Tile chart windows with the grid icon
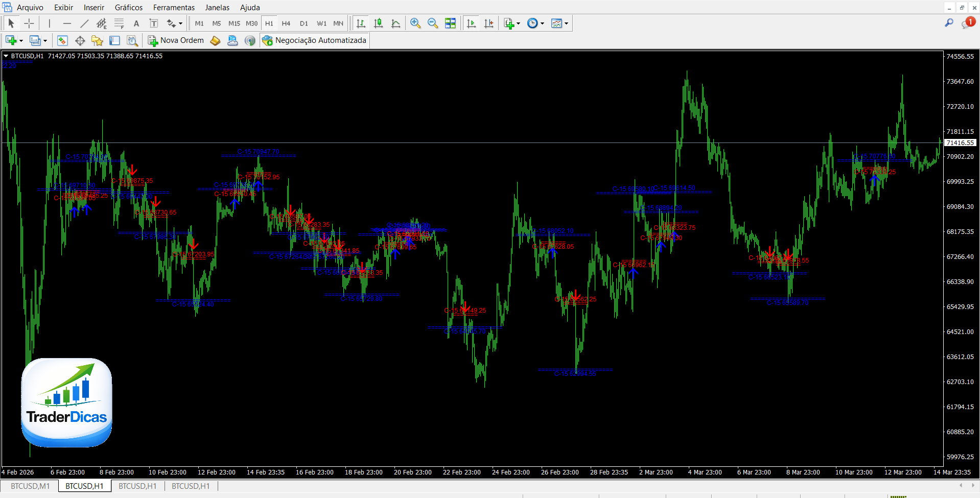This screenshot has height=498, width=980. click(450, 23)
